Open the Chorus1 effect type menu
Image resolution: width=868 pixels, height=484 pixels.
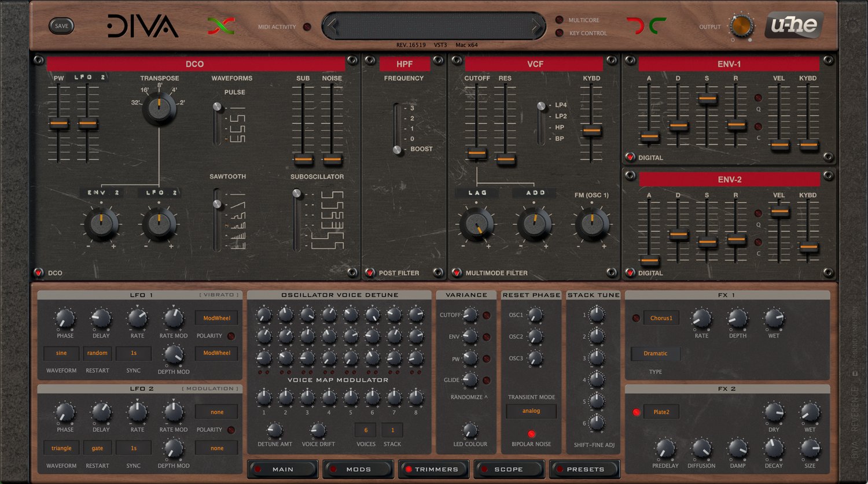tap(661, 318)
